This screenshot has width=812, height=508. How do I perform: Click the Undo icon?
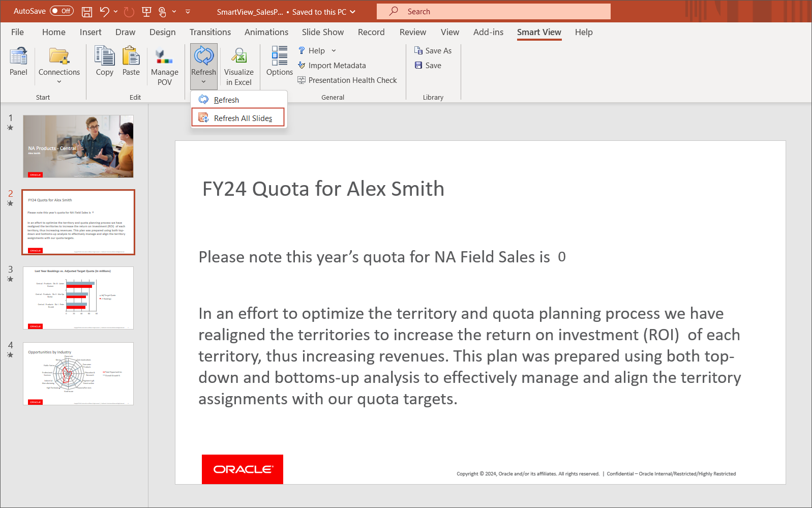[x=104, y=11]
